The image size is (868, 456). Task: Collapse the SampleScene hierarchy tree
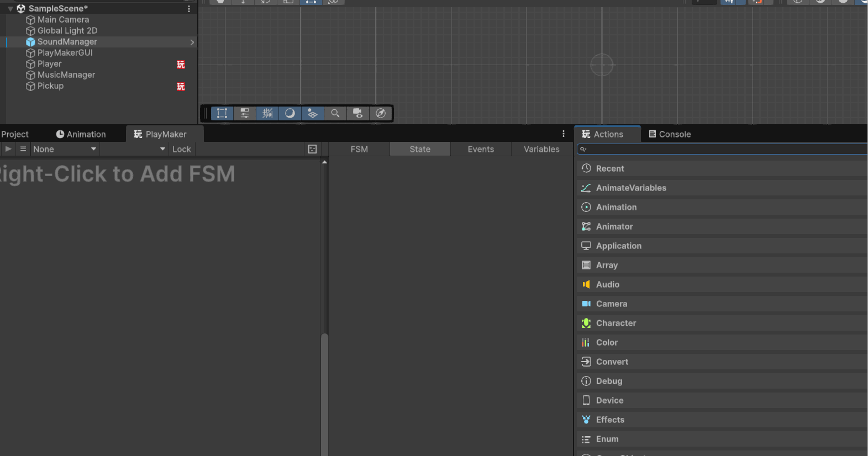coord(10,9)
